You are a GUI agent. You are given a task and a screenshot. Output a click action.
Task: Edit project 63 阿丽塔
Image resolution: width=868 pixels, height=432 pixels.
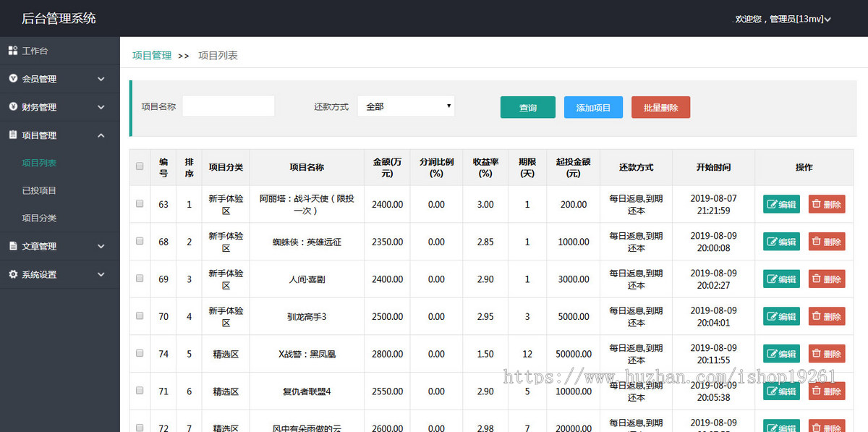click(781, 204)
